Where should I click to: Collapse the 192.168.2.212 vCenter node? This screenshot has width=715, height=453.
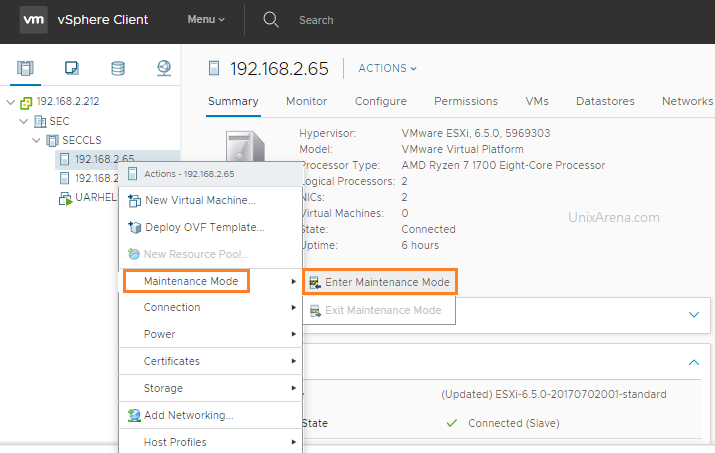click(10, 102)
